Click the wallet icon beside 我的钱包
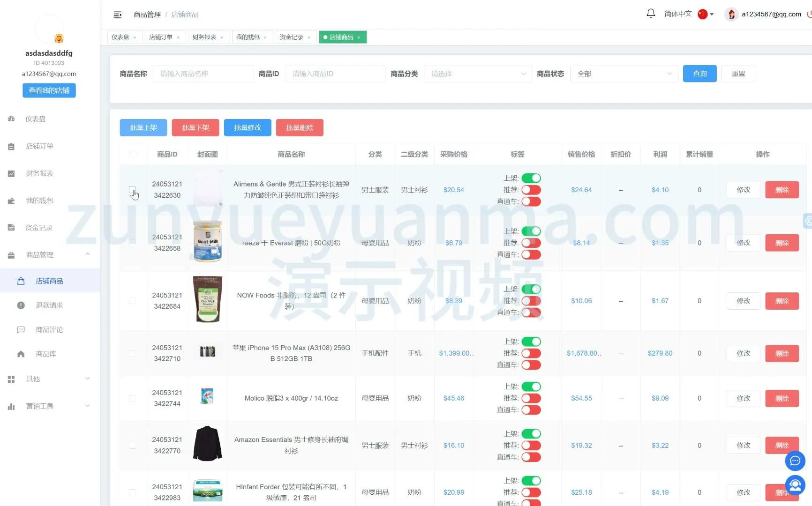Viewport: 812px width, 506px height. (11, 201)
